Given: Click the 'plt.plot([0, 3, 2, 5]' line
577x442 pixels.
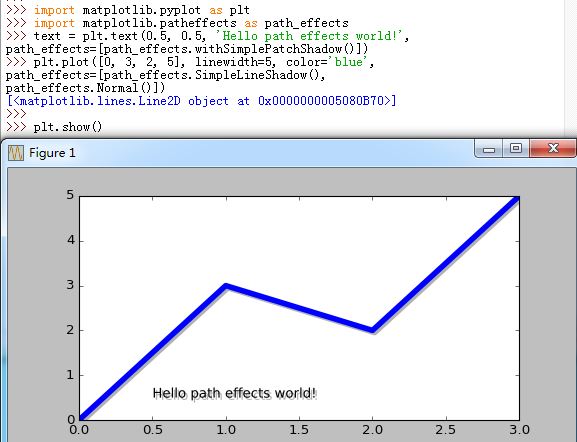Looking at the screenshot, I should click(x=190, y=62).
